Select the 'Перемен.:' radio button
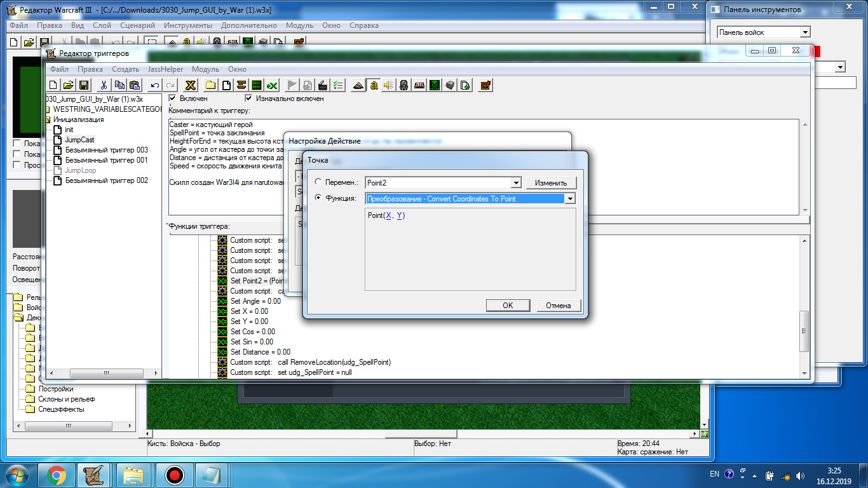The width and height of the screenshot is (868, 488). click(318, 182)
